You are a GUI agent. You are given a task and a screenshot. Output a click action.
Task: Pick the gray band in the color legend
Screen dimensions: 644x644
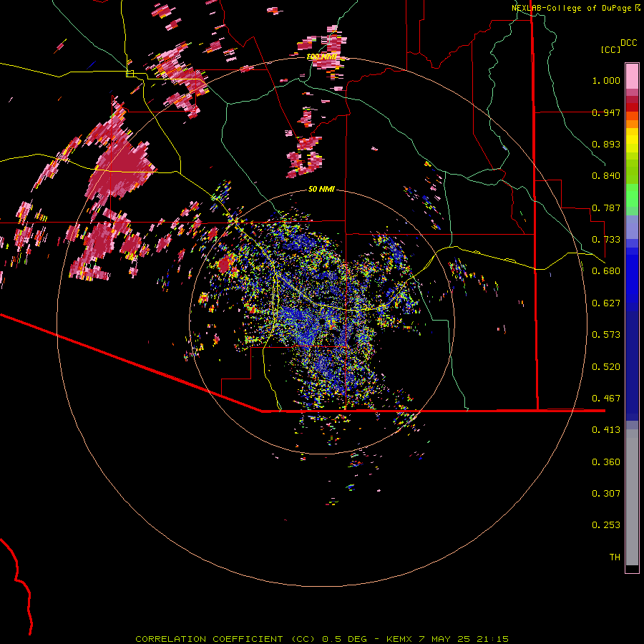pos(632,497)
